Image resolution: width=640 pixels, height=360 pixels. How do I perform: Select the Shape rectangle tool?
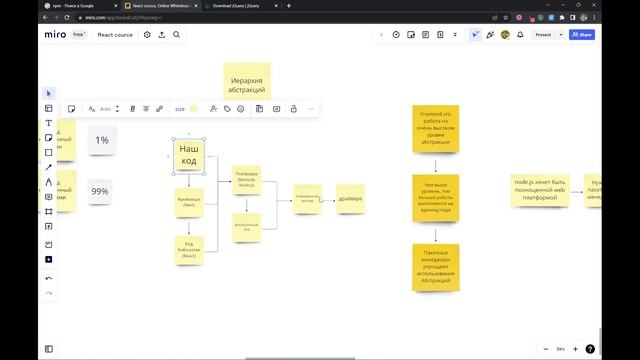click(49, 152)
